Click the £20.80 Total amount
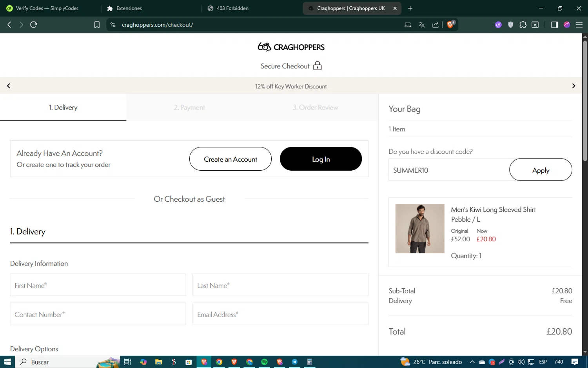Viewport: 588px width, 368px height. point(559,332)
